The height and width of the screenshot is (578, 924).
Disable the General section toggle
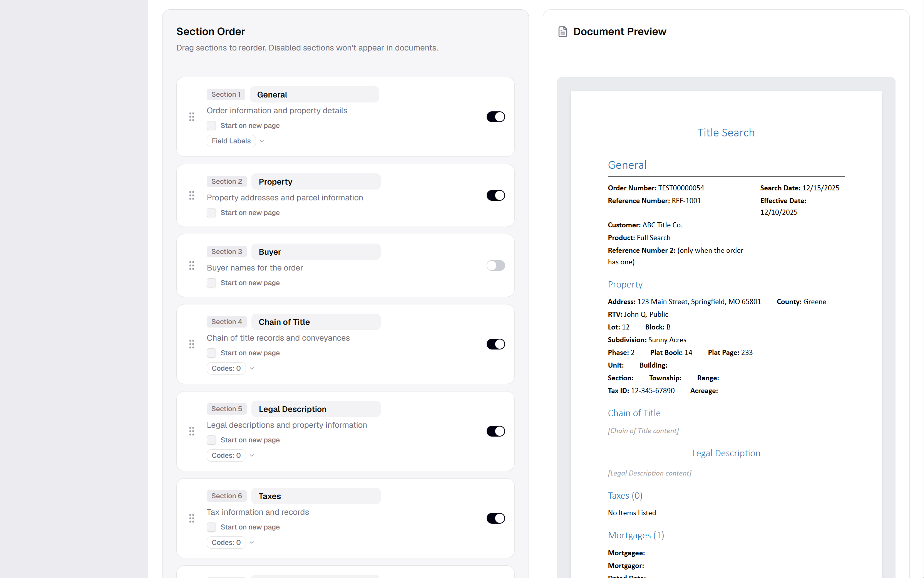[496, 117]
